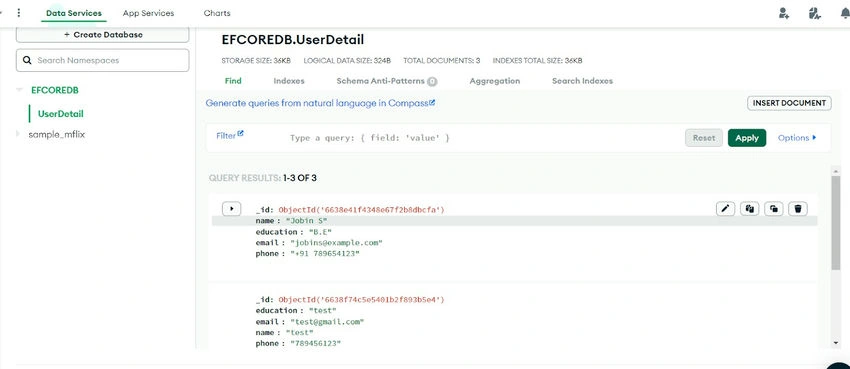Expand the Jobin S document fields
The image size is (850, 369).
pos(231,209)
